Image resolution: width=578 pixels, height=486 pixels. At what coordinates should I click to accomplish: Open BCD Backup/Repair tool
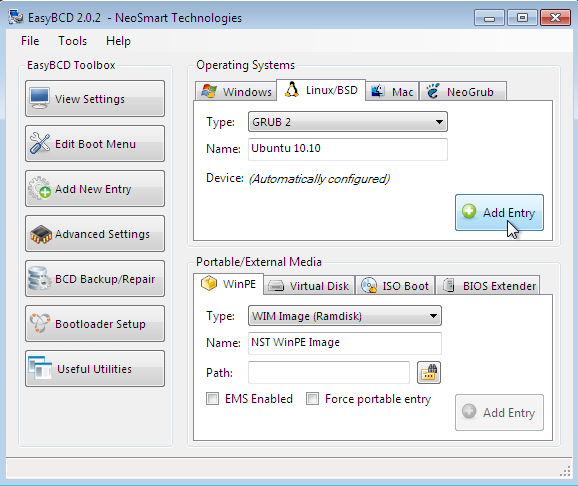tap(95, 279)
